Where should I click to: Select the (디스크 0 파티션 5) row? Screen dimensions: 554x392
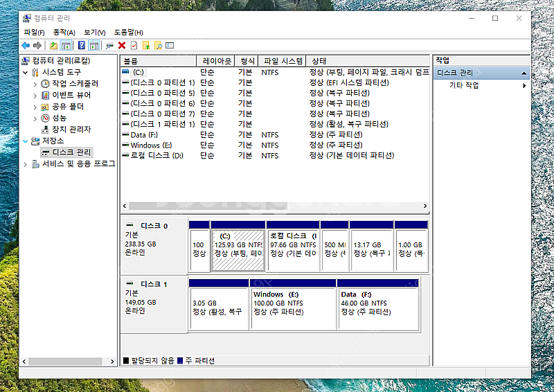tap(275, 93)
